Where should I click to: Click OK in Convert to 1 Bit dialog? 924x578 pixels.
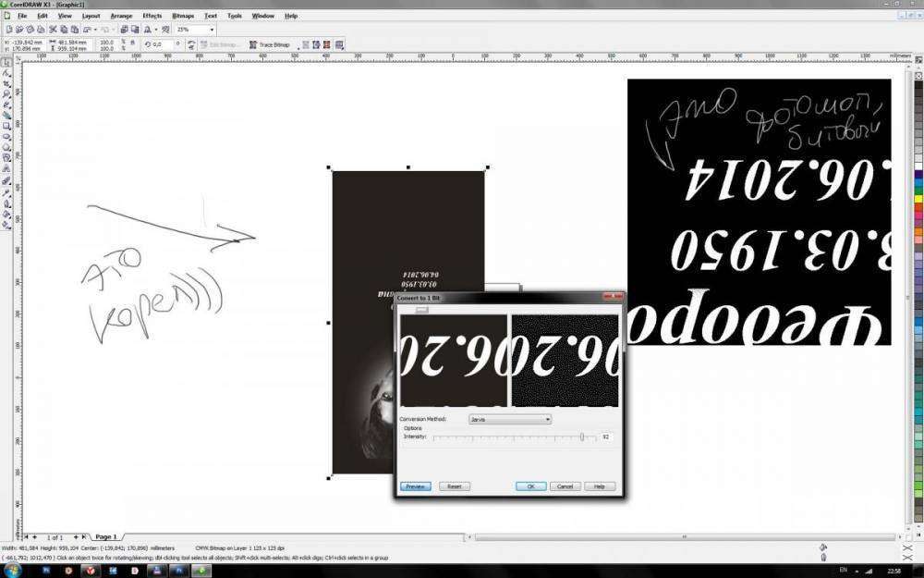530,486
